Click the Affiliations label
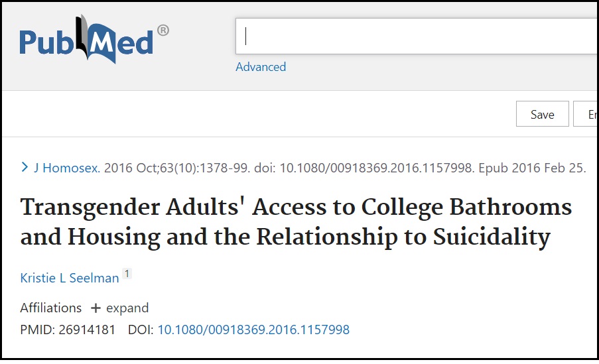This screenshot has height=364, width=599. [51, 308]
